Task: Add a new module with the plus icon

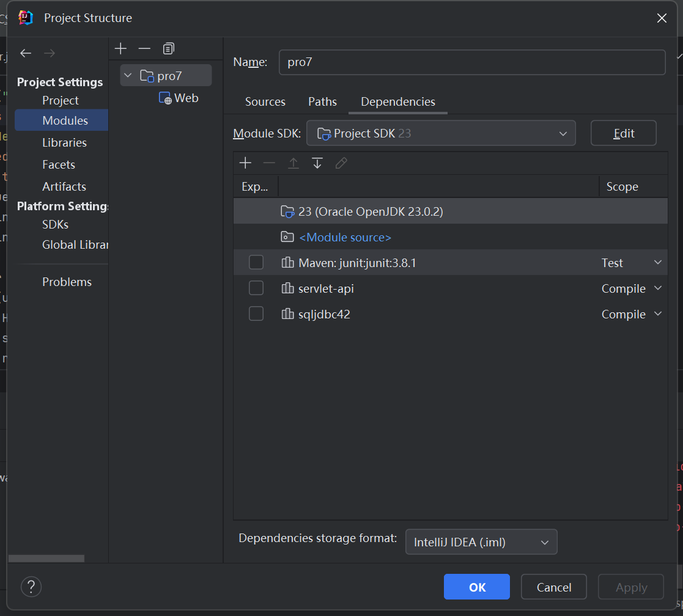Action: click(x=120, y=48)
